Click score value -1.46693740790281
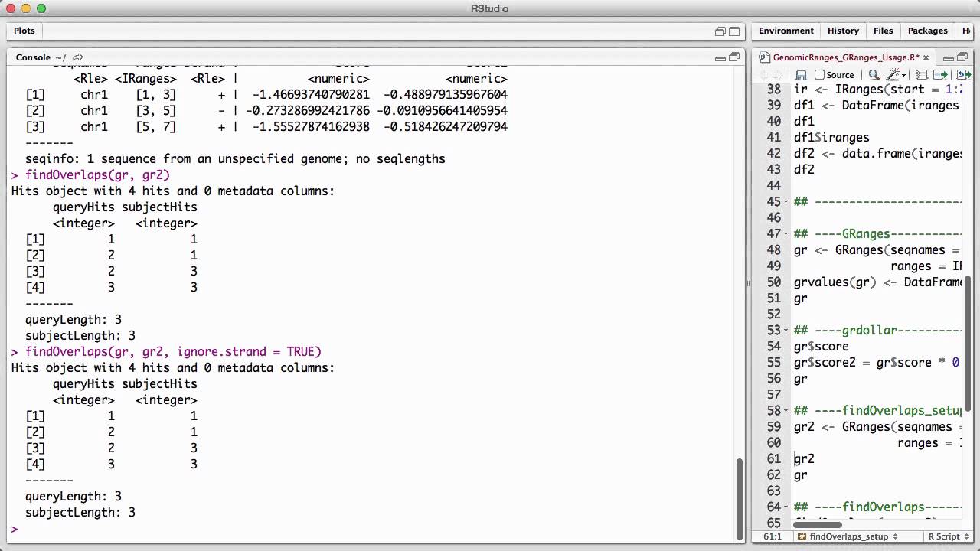 (x=310, y=95)
